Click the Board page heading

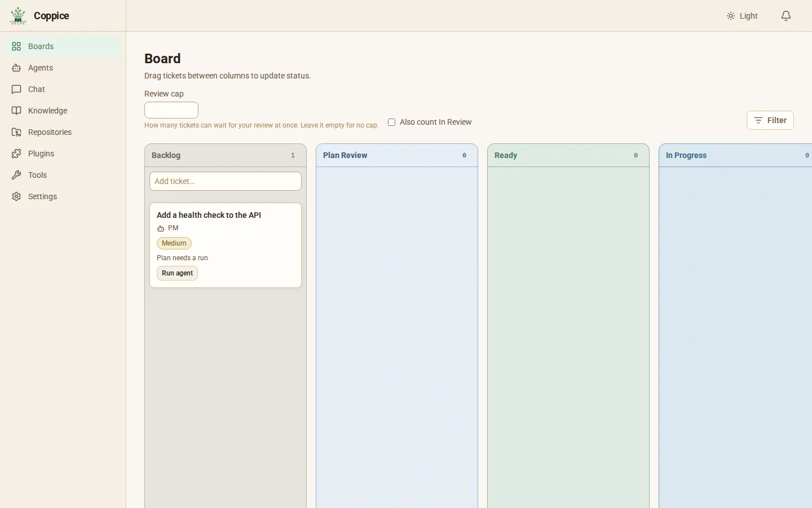tap(162, 59)
